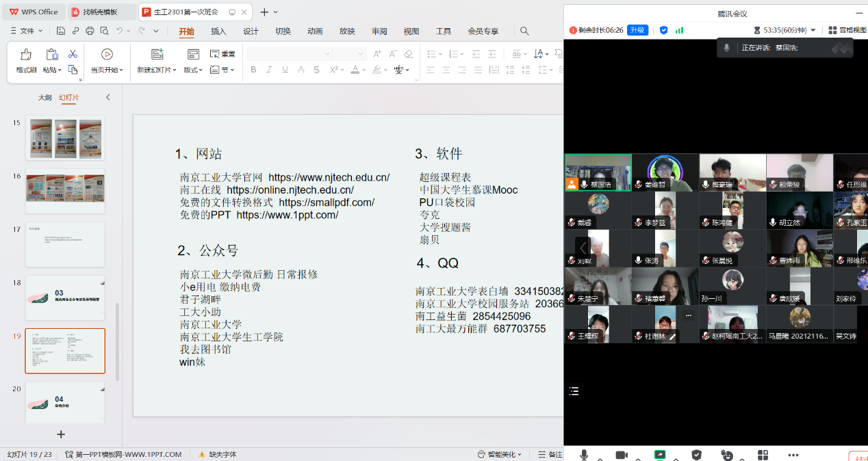868x461 pixels.
Task: Click the blue 升级 upgrade button
Action: coord(637,30)
